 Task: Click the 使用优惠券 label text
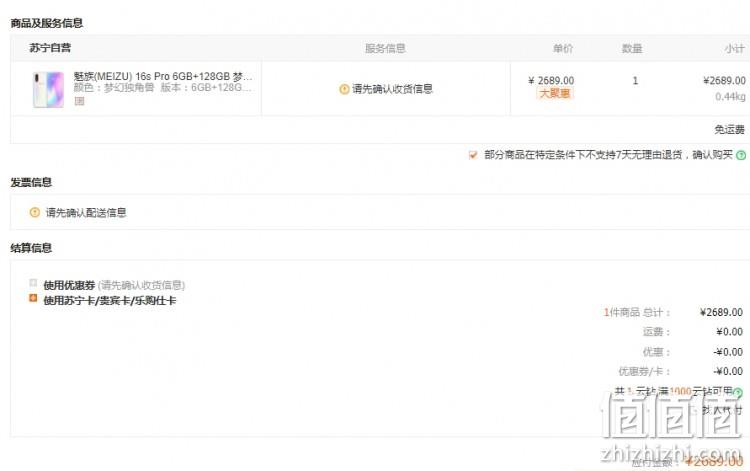(69, 285)
